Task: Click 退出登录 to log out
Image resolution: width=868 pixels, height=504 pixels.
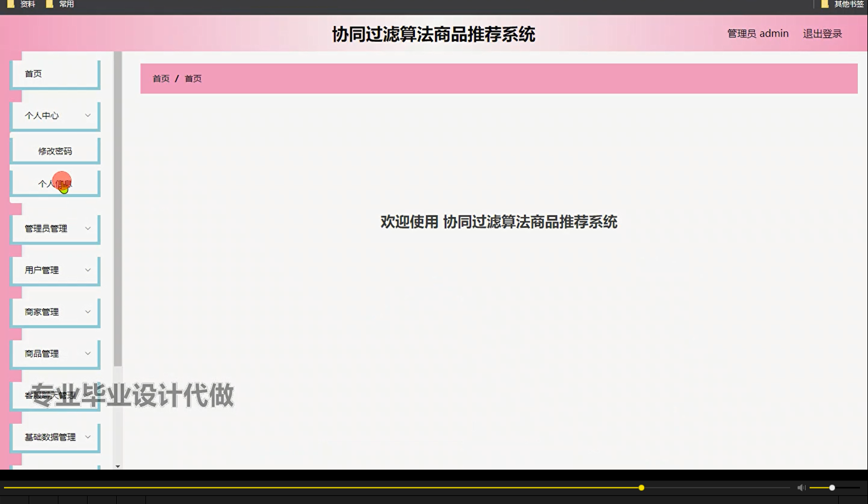Action: point(822,33)
